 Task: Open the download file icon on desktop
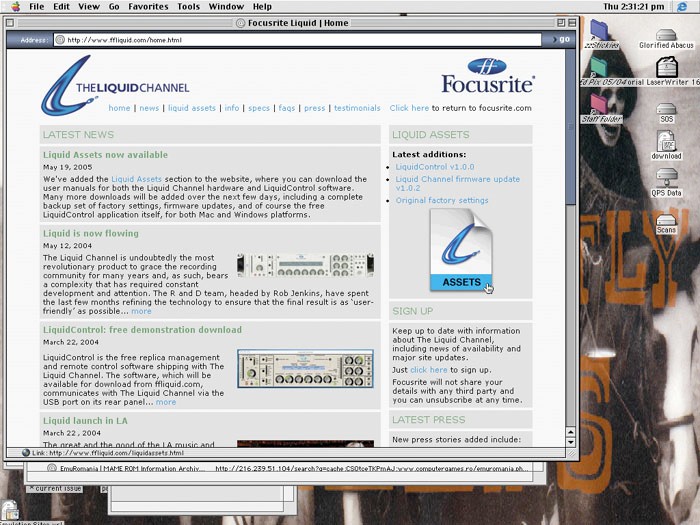pos(666,145)
